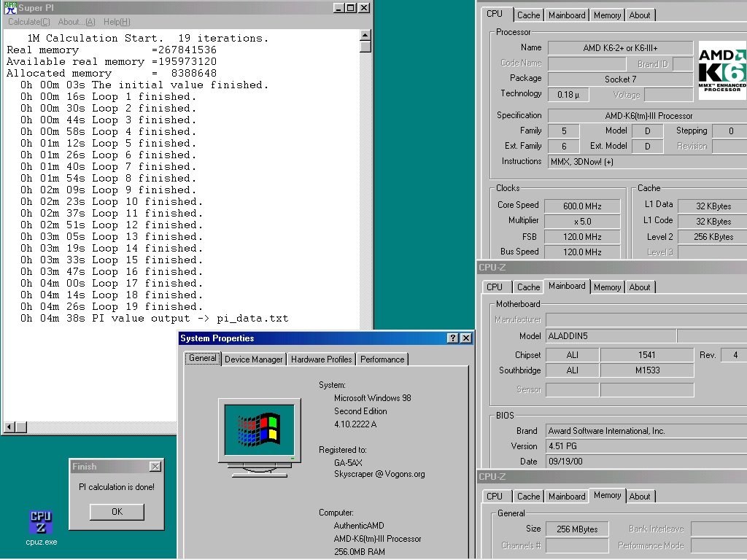The width and height of the screenshot is (747, 560).
Task: Click the 'PI calculation is done!' message
Action: (117, 487)
